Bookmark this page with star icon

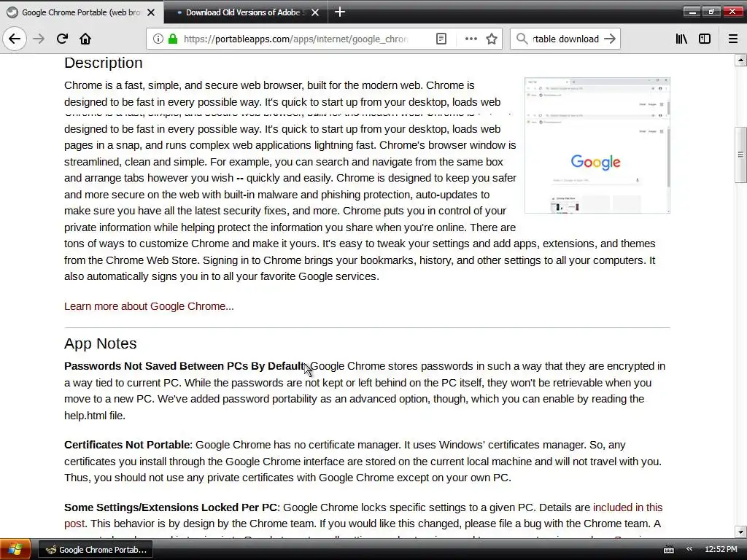[492, 39]
